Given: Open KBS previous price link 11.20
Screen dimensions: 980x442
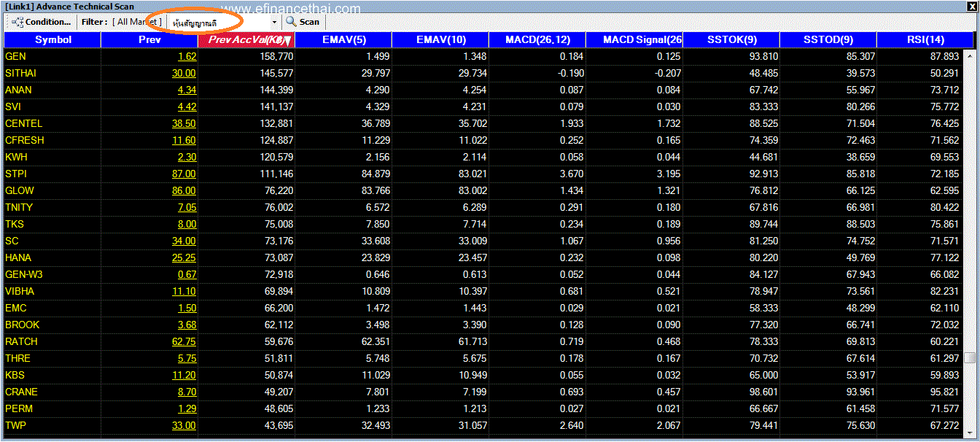Looking at the screenshot, I should [x=184, y=375].
